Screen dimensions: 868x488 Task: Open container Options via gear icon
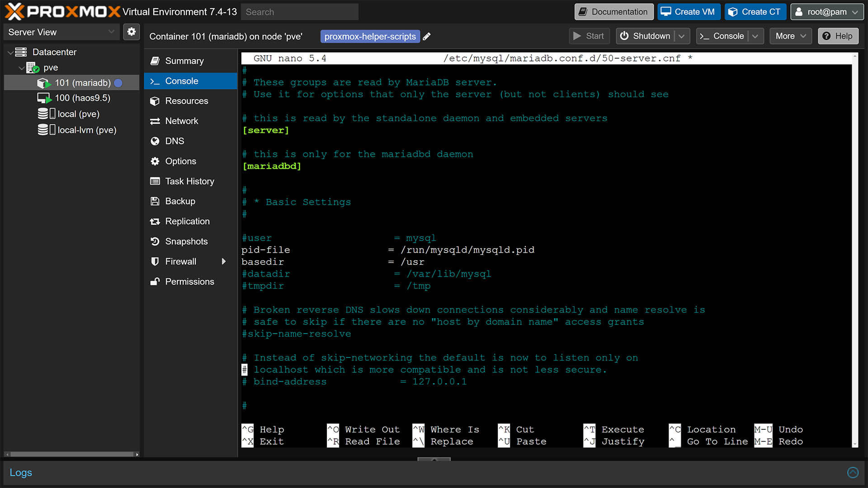155,161
